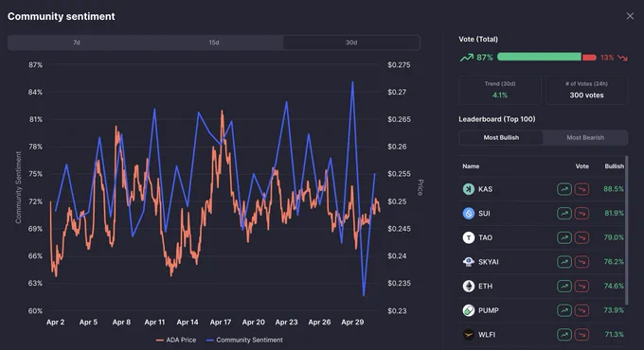The width and height of the screenshot is (644, 350).
Task: Switch to the 7d timeframe tab
Action: pos(77,43)
